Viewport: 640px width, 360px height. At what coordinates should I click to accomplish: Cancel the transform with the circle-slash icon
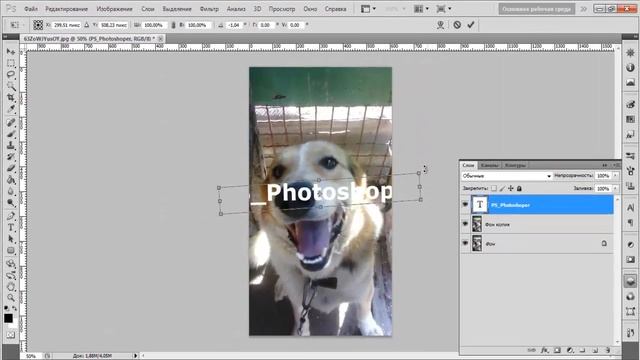coord(457,25)
